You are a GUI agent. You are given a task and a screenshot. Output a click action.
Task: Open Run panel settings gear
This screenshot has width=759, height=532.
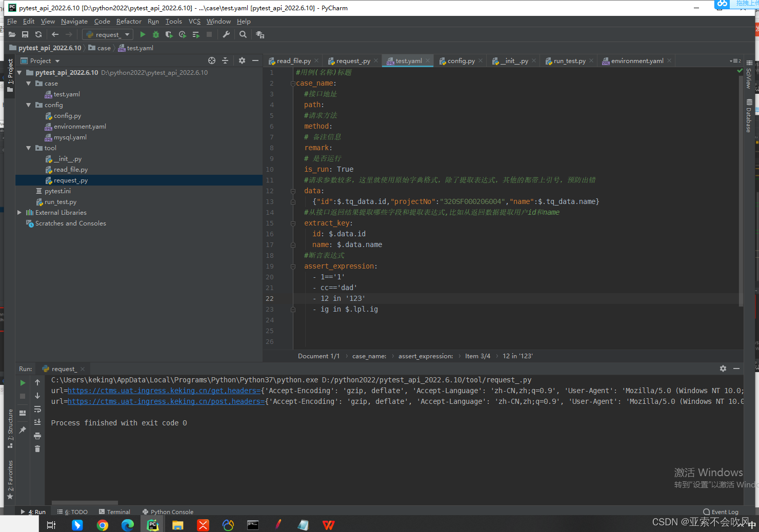coord(723,369)
